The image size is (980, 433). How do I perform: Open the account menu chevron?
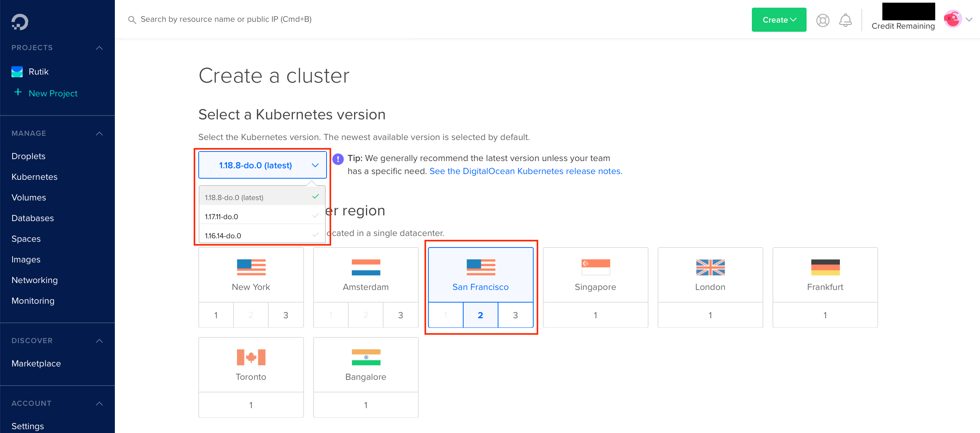970,20
